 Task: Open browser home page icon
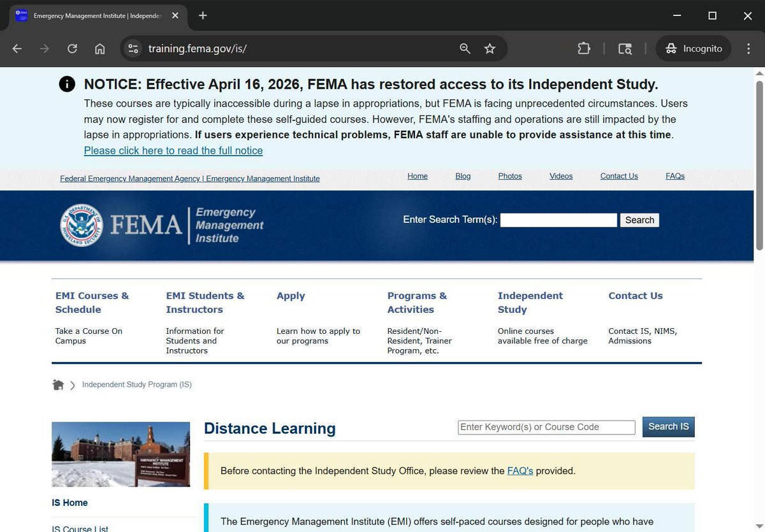(99, 48)
